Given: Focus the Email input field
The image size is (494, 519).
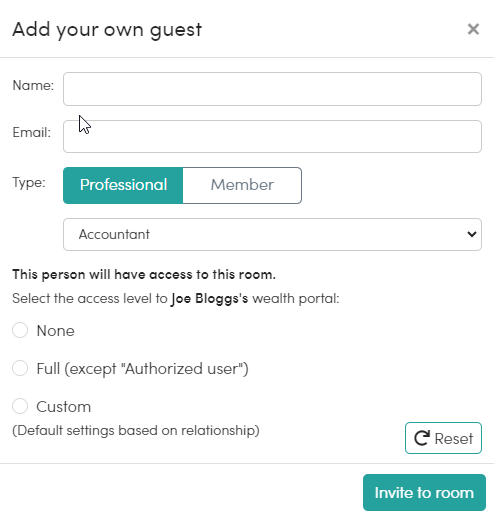Looking at the screenshot, I should 272,136.
